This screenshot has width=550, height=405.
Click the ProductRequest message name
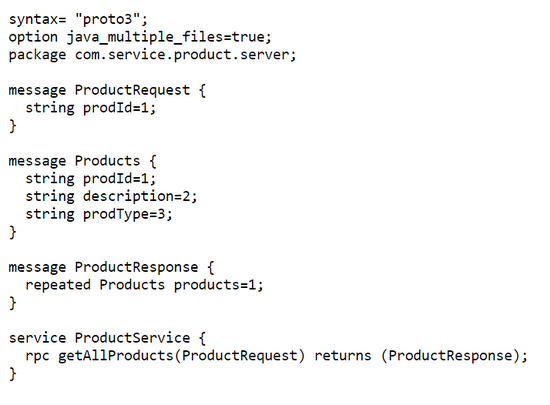click(x=132, y=90)
